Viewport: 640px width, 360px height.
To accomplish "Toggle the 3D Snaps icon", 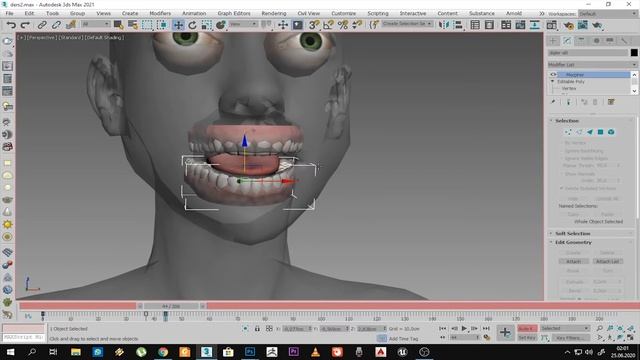I will (313, 25).
